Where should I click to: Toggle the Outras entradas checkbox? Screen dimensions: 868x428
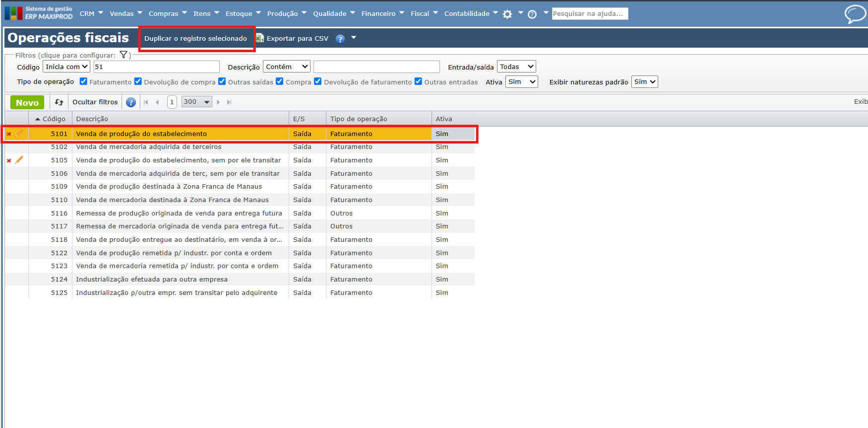tap(418, 81)
